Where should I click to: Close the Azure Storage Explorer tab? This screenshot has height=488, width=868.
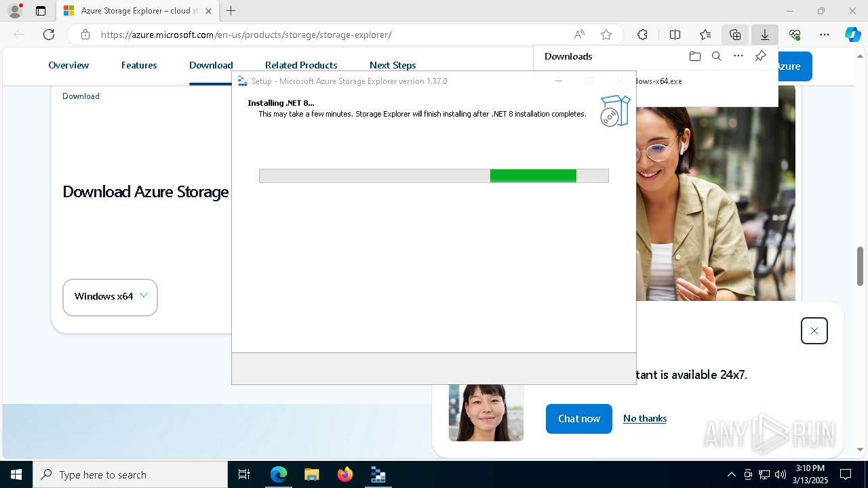208,11
